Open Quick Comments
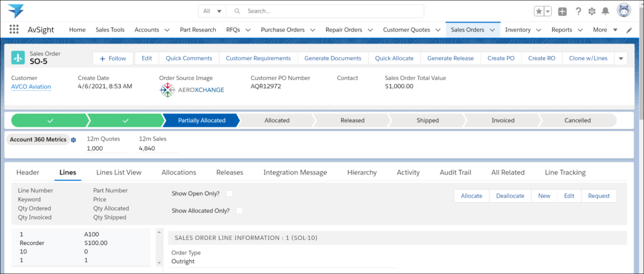The image size is (644, 274). (189, 59)
